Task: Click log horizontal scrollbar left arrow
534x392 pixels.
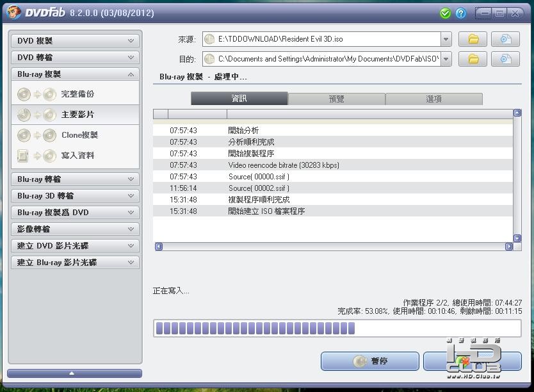Action: (159, 246)
